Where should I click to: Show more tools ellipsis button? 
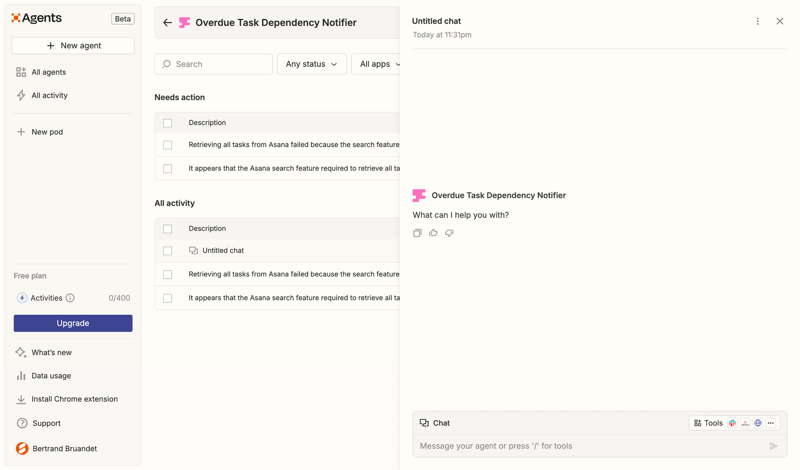click(771, 423)
